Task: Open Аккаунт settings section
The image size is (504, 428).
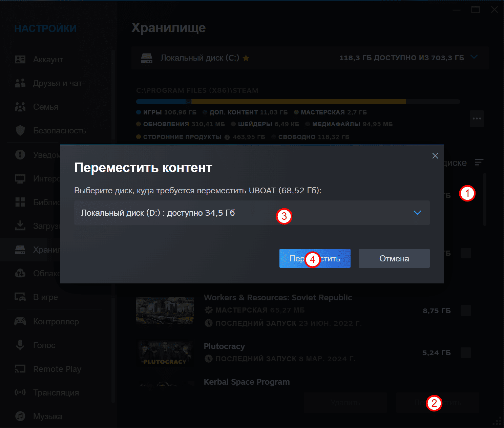Action: (48, 60)
